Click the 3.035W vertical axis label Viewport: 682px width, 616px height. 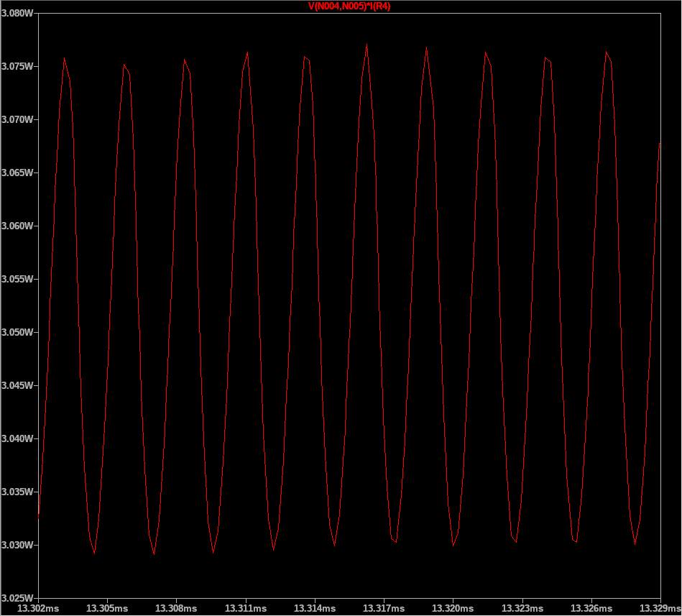[x=17, y=492]
